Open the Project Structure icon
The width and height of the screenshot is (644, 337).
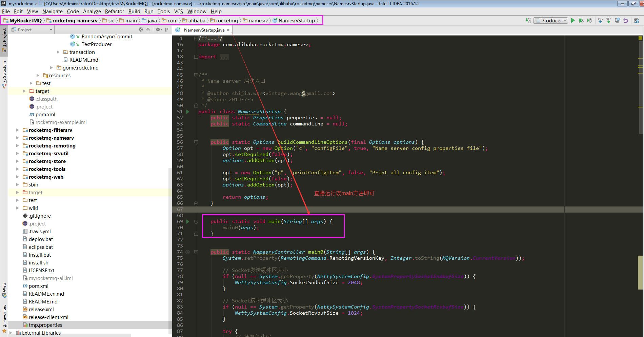click(636, 20)
